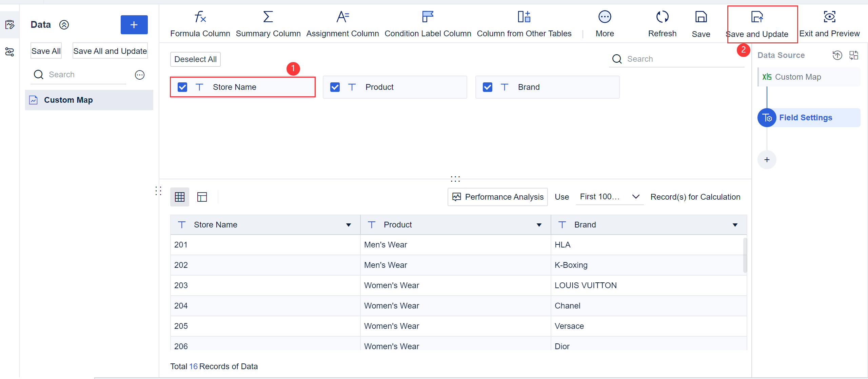The height and width of the screenshot is (379, 868).
Task: Open Performance Analysis
Action: pos(497,197)
